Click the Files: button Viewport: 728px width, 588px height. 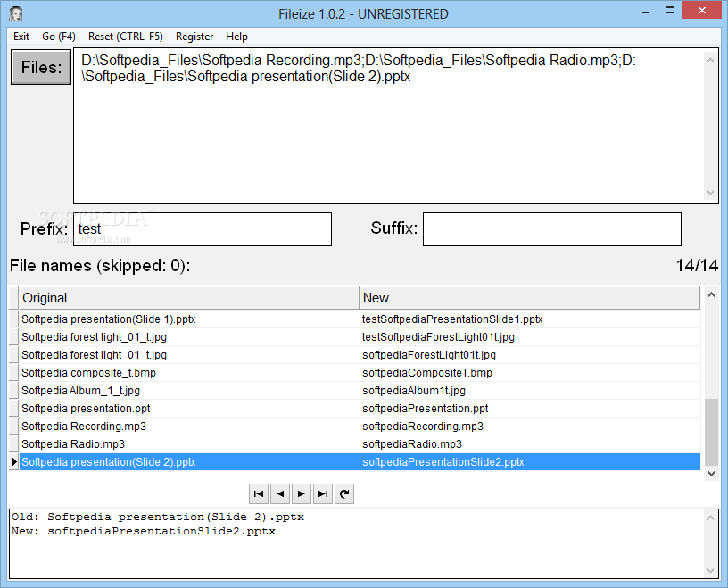(x=41, y=67)
